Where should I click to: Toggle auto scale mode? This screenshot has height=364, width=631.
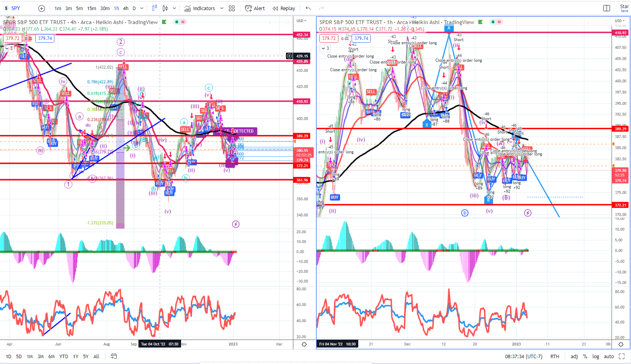point(609,356)
